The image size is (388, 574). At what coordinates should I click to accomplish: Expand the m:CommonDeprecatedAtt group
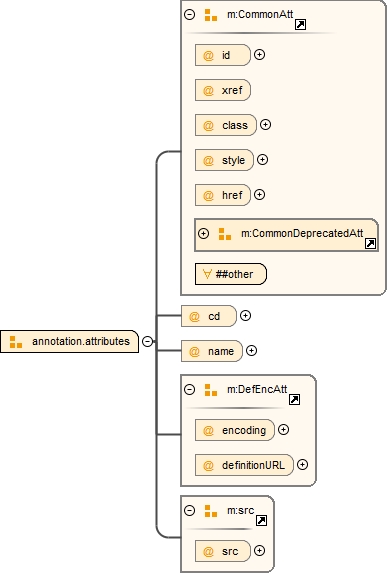(204, 233)
